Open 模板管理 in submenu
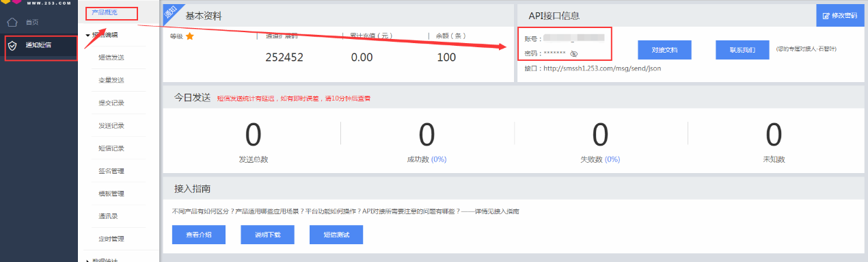This screenshot has height=262, width=868. pyautogui.click(x=111, y=193)
